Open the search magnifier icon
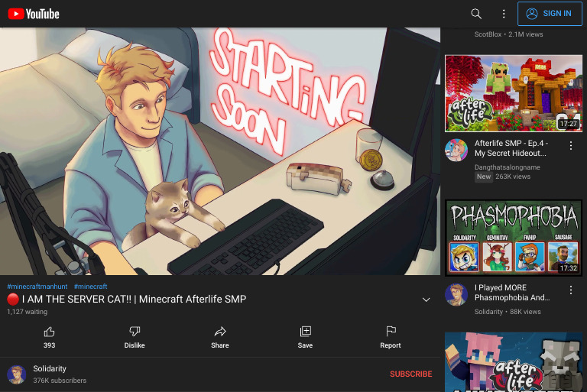This screenshot has height=392, width=587. coord(476,14)
